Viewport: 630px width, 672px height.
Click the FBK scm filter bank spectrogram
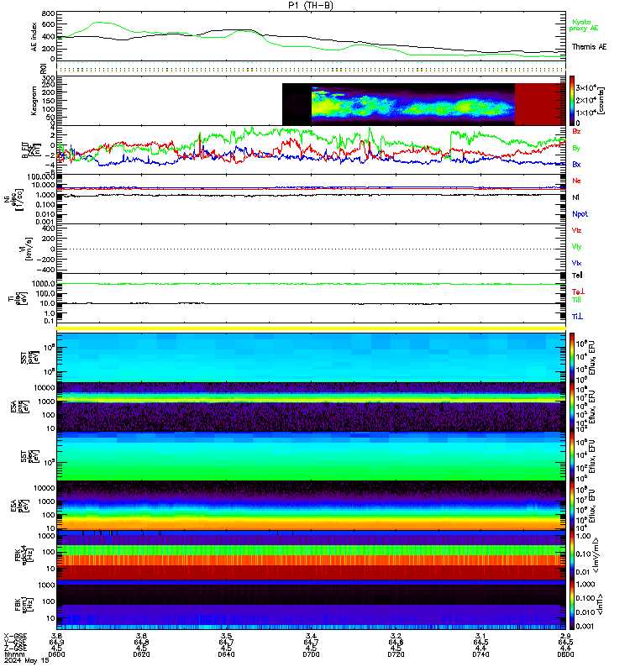[x=311, y=605]
